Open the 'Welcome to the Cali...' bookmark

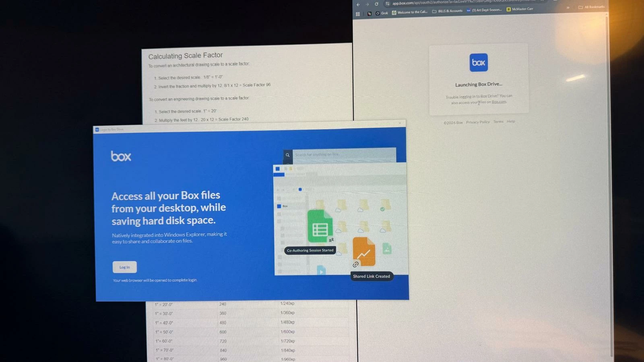410,12
